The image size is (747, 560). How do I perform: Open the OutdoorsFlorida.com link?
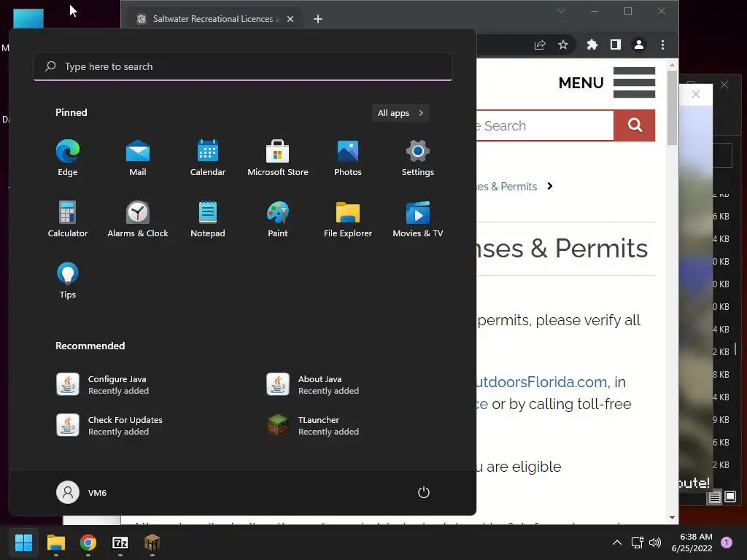tap(542, 382)
